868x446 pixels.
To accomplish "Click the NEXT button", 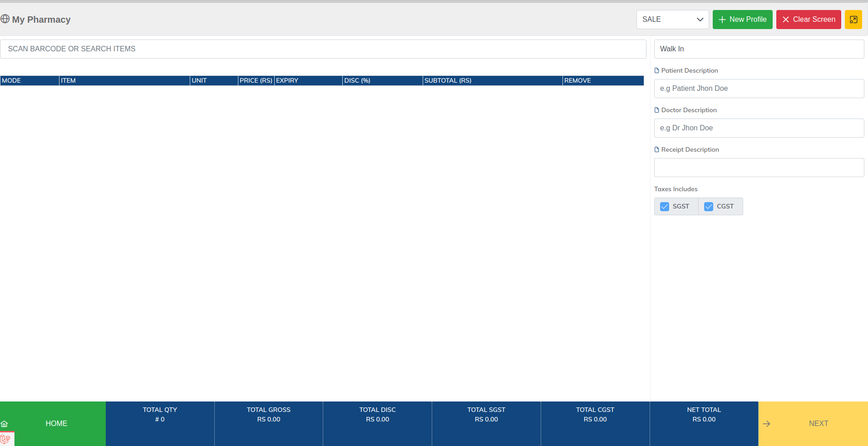I will (x=818, y=423).
